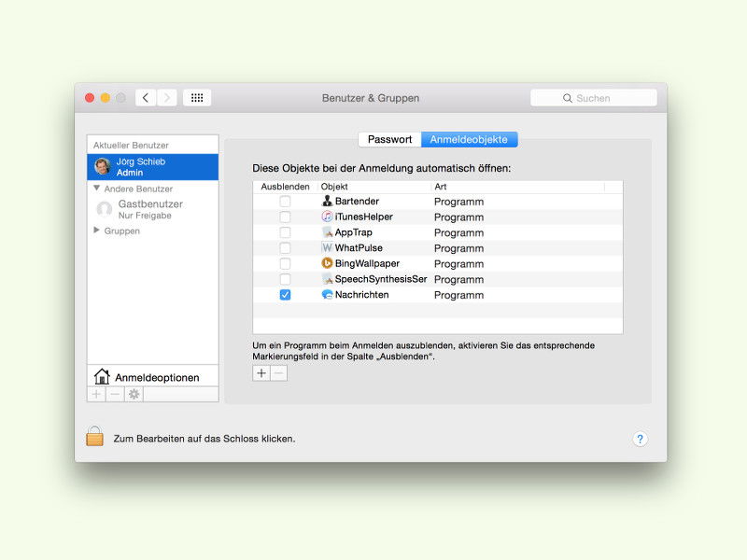747x560 pixels.
Task: Click the Aktueller Benutzer header
Action: [x=131, y=146]
